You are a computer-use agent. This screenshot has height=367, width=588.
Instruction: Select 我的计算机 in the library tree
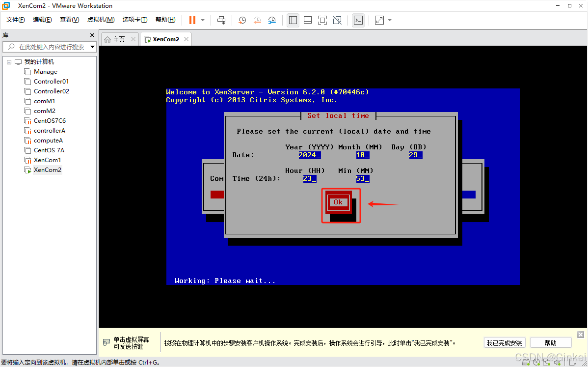pos(39,62)
